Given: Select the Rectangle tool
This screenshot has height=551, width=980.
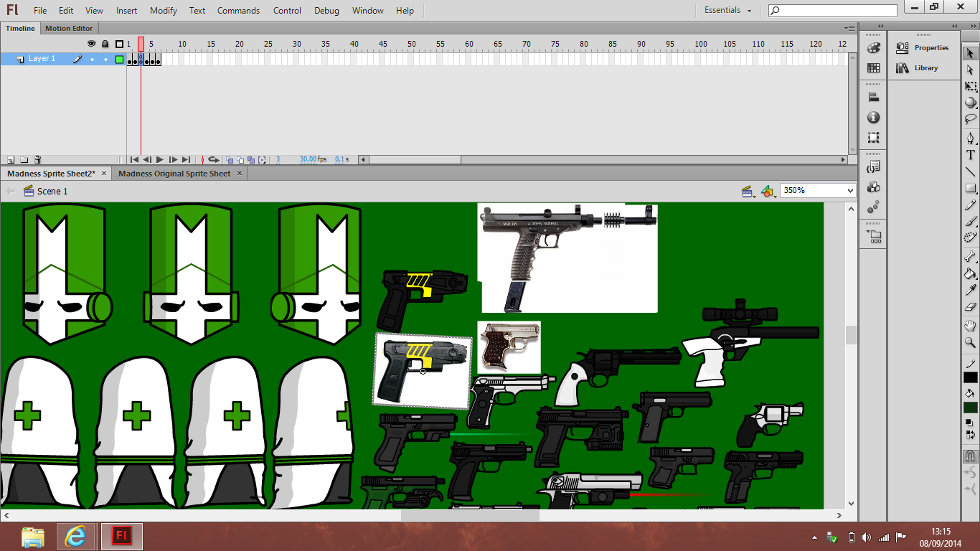Looking at the screenshot, I should [x=970, y=189].
